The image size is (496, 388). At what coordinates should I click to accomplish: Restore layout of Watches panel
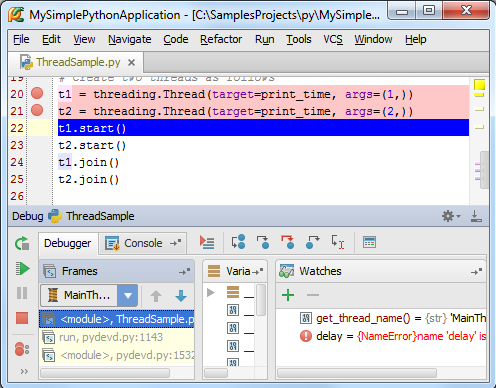pyautogui.click(x=476, y=272)
